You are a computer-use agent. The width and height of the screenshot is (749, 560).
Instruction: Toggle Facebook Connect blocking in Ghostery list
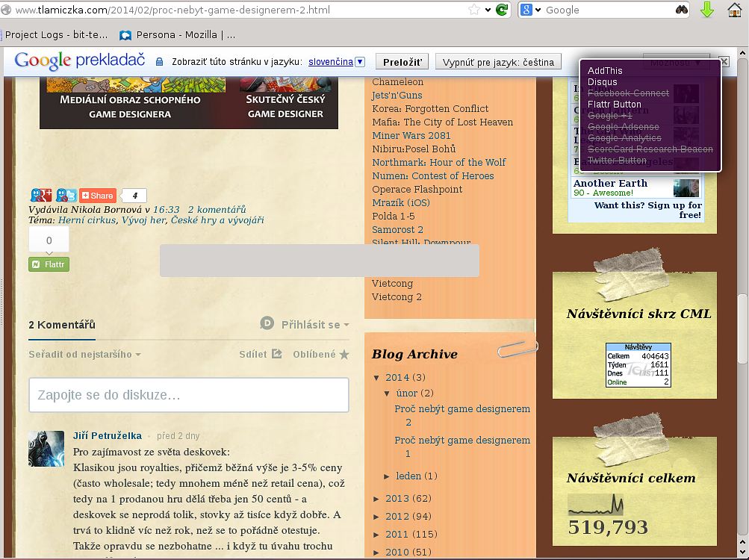pyautogui.click(x=628, y=93)
